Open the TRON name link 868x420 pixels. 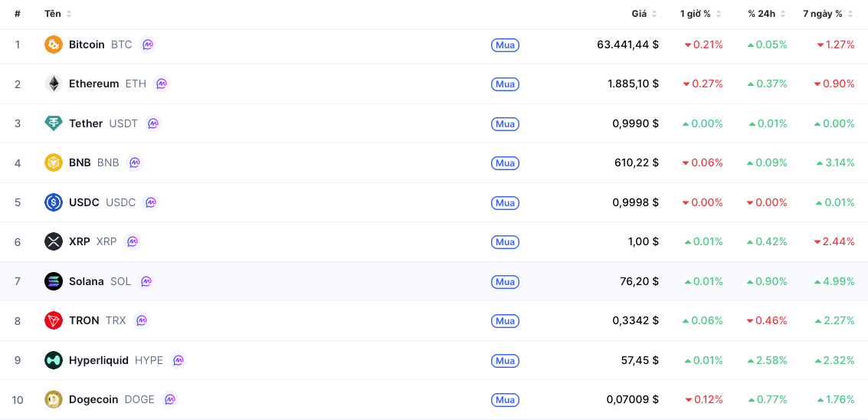[x=84, y=320]
